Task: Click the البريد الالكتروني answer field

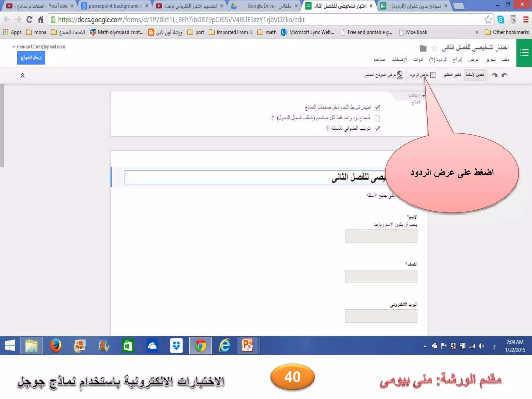Action: [381, 316]
